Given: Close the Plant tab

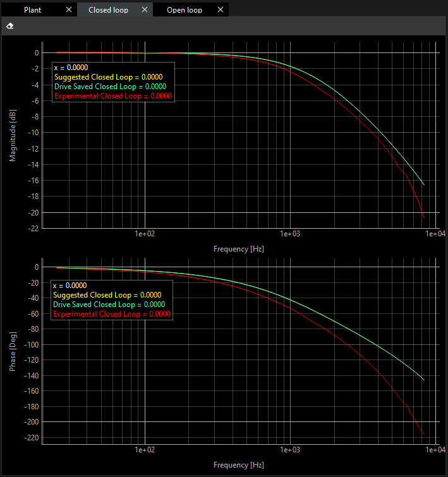Looking at the screenshot, I should click(69, 10).
